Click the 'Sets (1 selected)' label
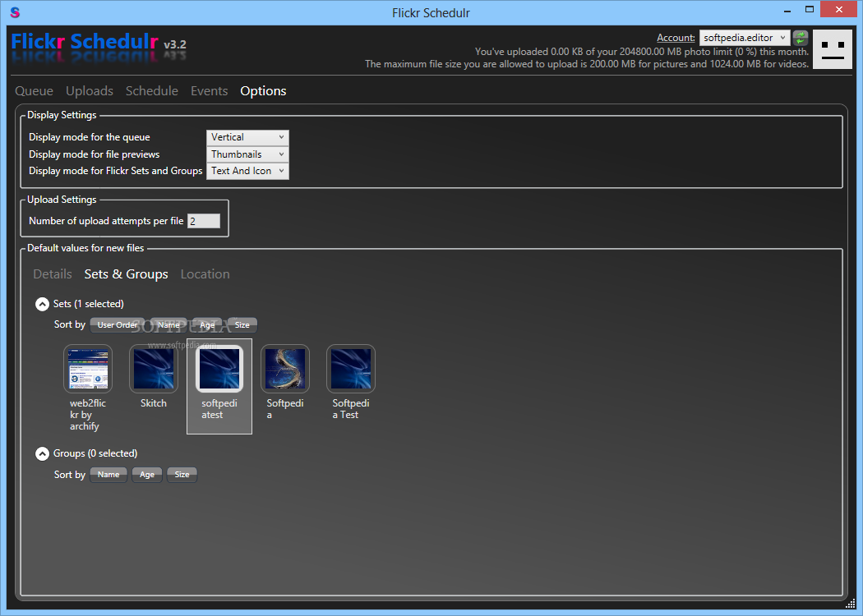Screen dimensions: 863x616 pyautogui.click(x=89, y=304)
